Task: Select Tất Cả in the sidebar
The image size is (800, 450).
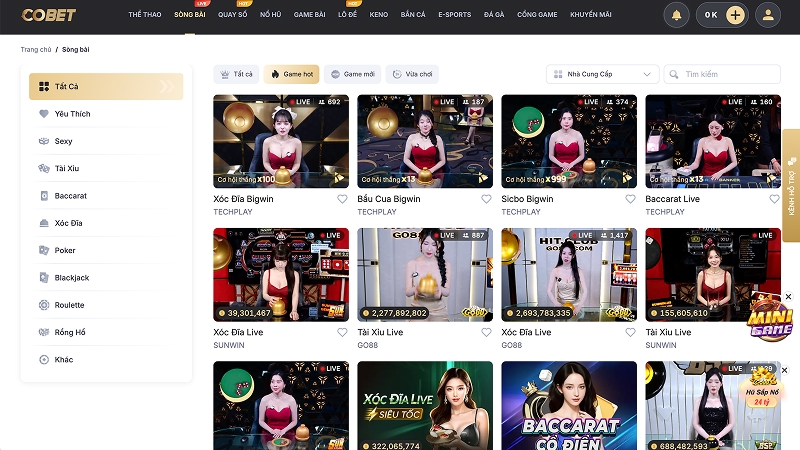Action: 106,86
